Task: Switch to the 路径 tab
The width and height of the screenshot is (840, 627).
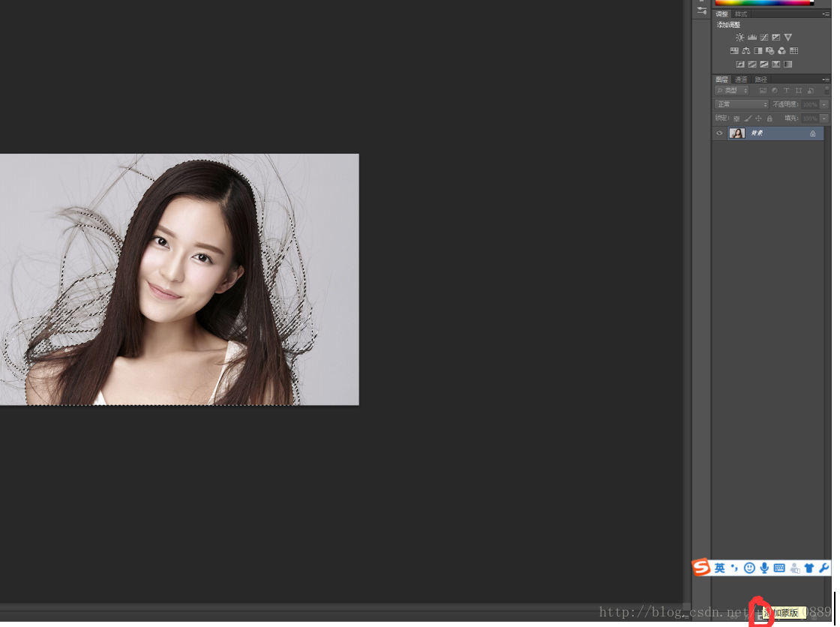Action: pos(760,79)
